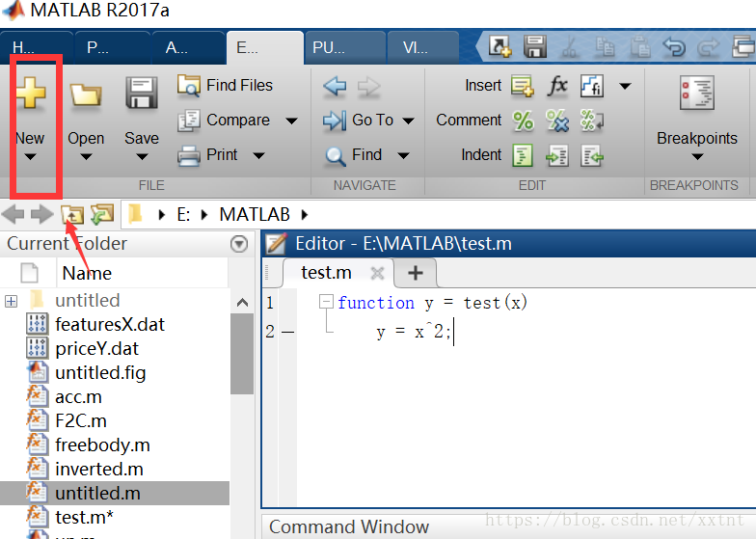Switch to the PU... (Publish) ribbon tab
Viewport: 756px width, 539px height.
click(x=345, y=48)
